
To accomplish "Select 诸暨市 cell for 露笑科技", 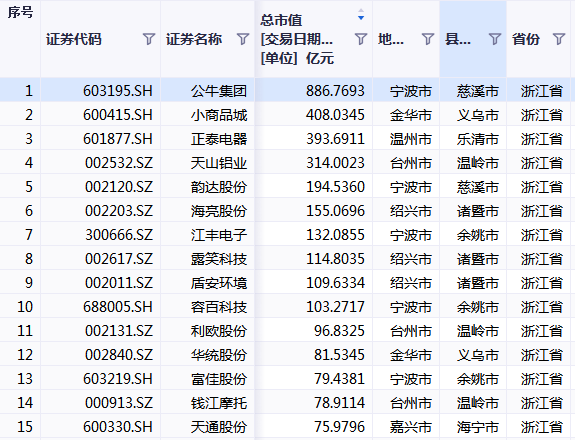I will click(478, 259).
